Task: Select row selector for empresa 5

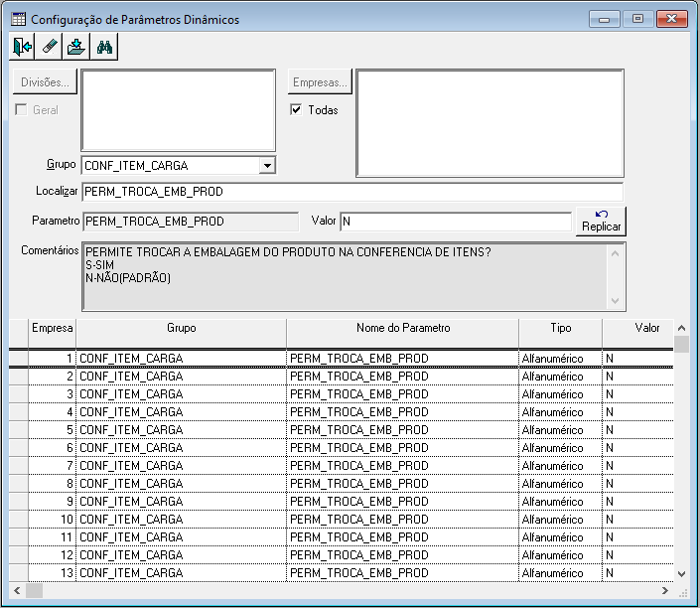Action: point(19,430)
